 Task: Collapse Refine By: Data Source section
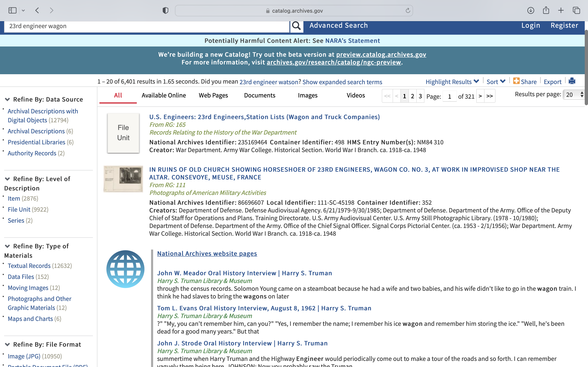click(8, 99)
